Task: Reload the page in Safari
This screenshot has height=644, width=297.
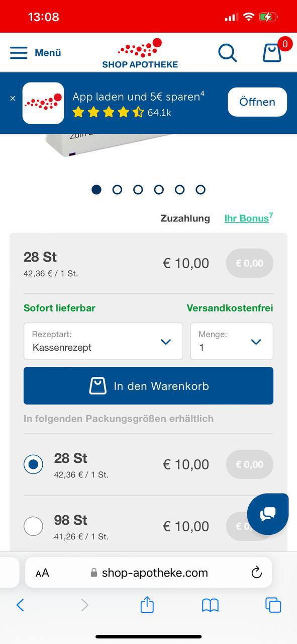Action: click(256, 573)
